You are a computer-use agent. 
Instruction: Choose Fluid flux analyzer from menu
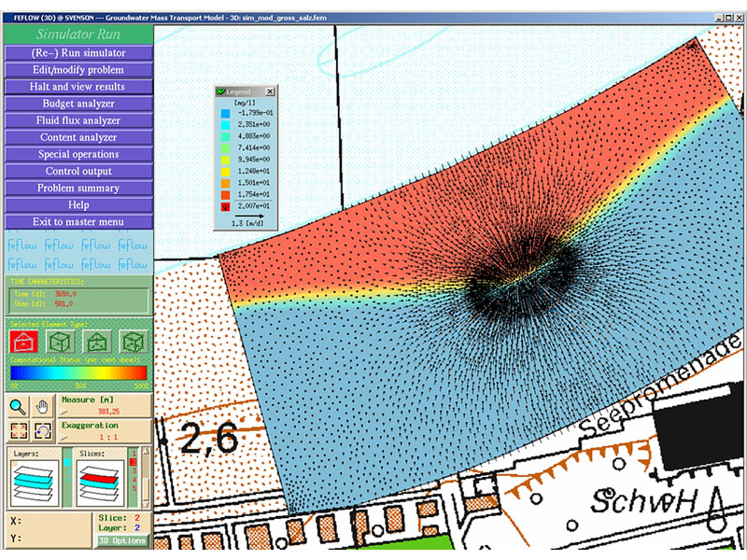[x=78, y=120]
